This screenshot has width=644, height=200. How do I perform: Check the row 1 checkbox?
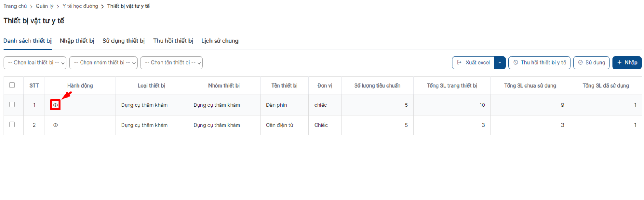pos(12,104)
